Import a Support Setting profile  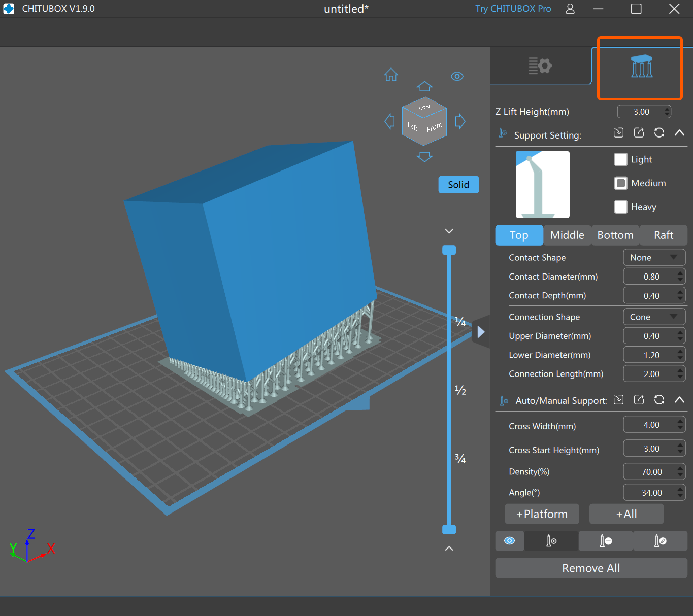618,132
